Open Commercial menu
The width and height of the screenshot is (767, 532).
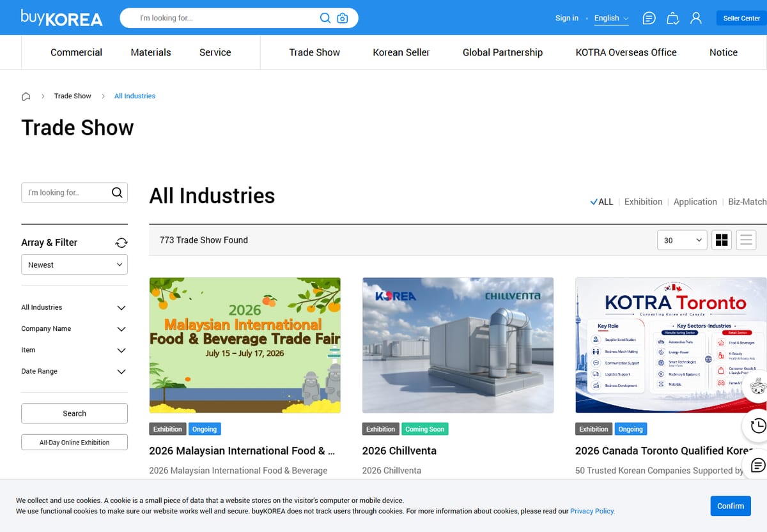pos(76,52)
